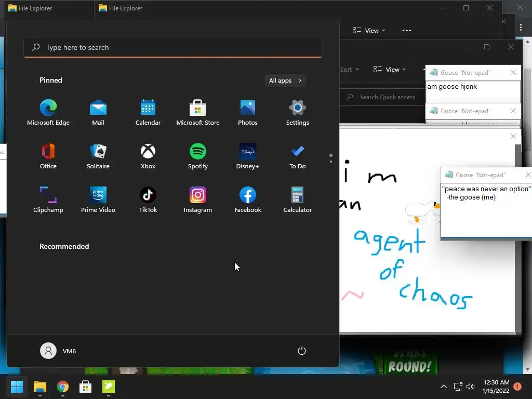
Task: Open the green goose app on taskbar
Action: (x=109, y=387)
